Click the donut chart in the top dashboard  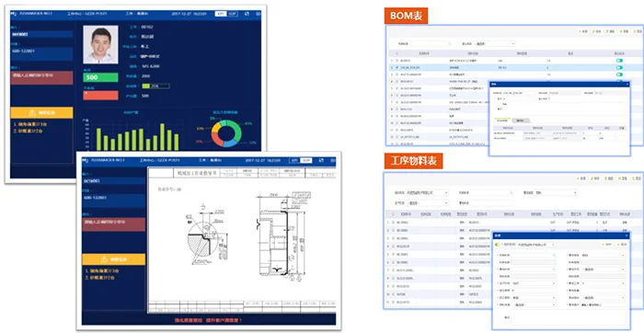click(x=226, y=133)
